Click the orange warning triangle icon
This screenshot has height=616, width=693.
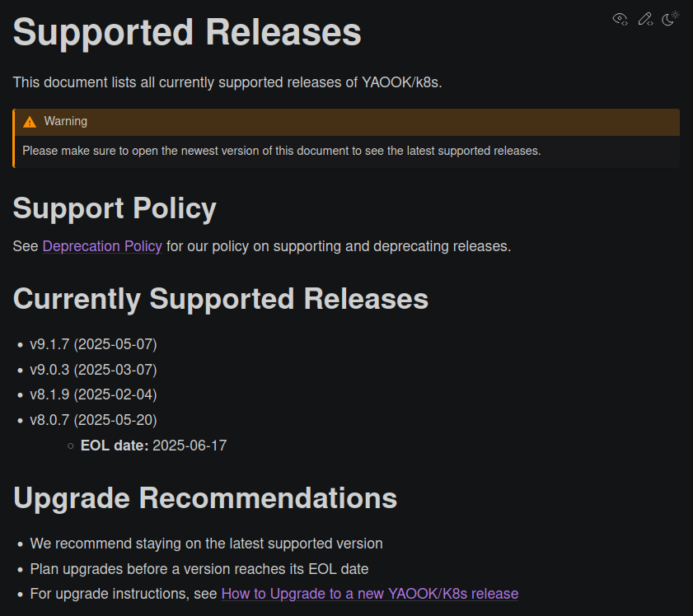pyautogui.click(x=30, y=122)
